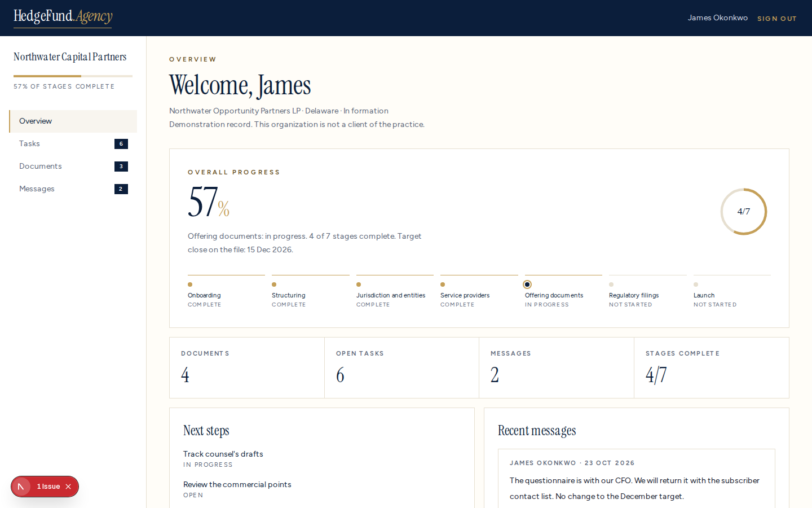This screenshot has height=508, width=812.
Task: Dismiss the 1 Issue badge
Action: pyautogui.click(x=68, y=487)
